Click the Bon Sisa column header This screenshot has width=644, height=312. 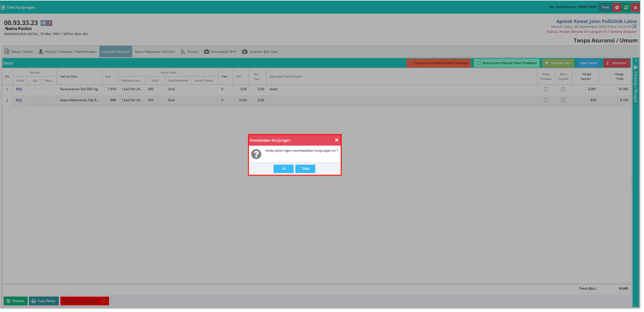click(x=258, y=77)
